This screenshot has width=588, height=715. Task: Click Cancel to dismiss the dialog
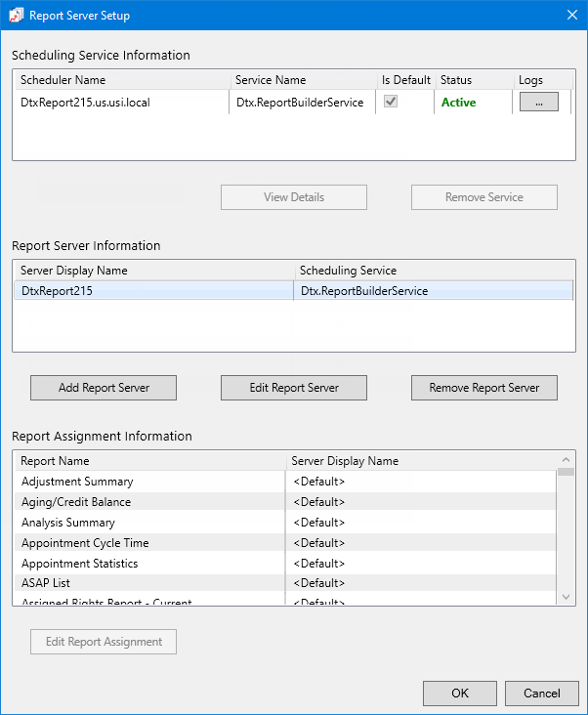pos(541,694)
